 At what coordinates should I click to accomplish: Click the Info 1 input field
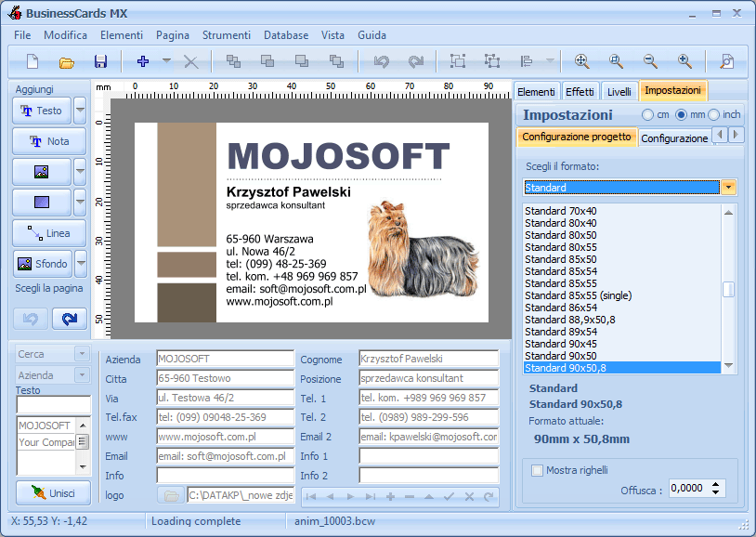429,456
